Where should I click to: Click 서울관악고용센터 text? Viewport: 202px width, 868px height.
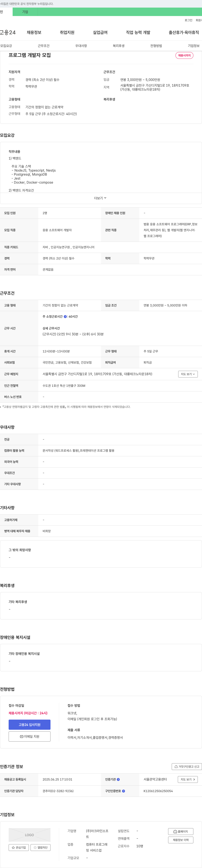point(155,779)
